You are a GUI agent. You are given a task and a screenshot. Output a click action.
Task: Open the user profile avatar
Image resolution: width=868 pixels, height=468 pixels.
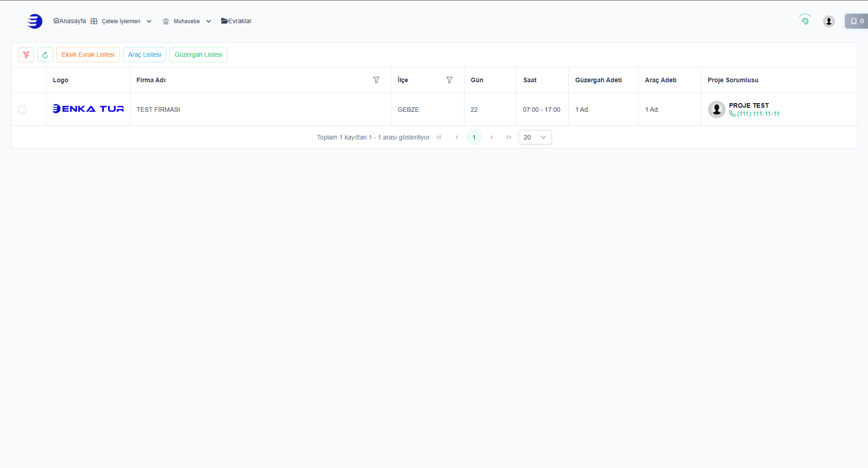pos(829,21)
